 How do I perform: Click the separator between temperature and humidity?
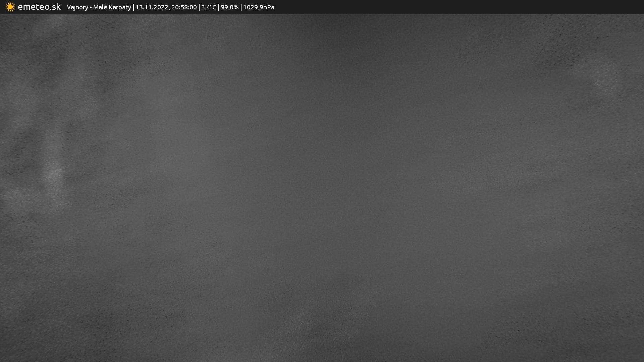(219, 7)
